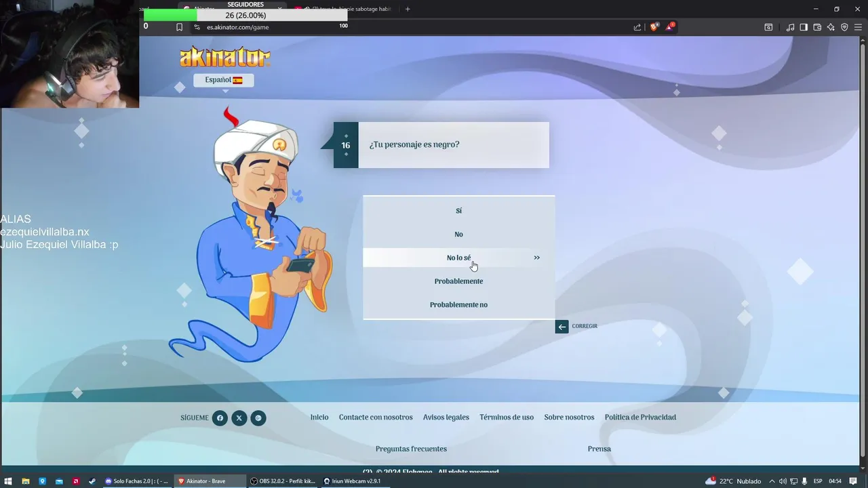The width and height of the screenshot is (868, 488).
Task: Switch to the 'sabotage' browser tab
Action: coord(343,9)
